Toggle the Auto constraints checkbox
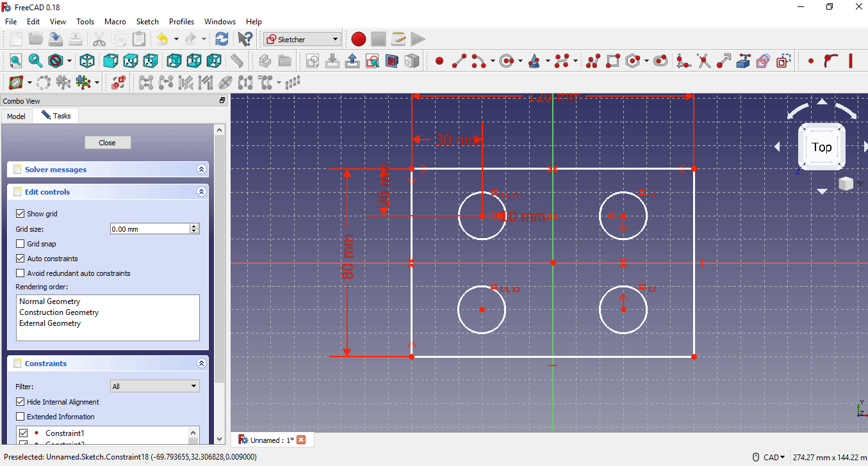The width and height of the screenshot is (868, 466). [x=20, y=259]
